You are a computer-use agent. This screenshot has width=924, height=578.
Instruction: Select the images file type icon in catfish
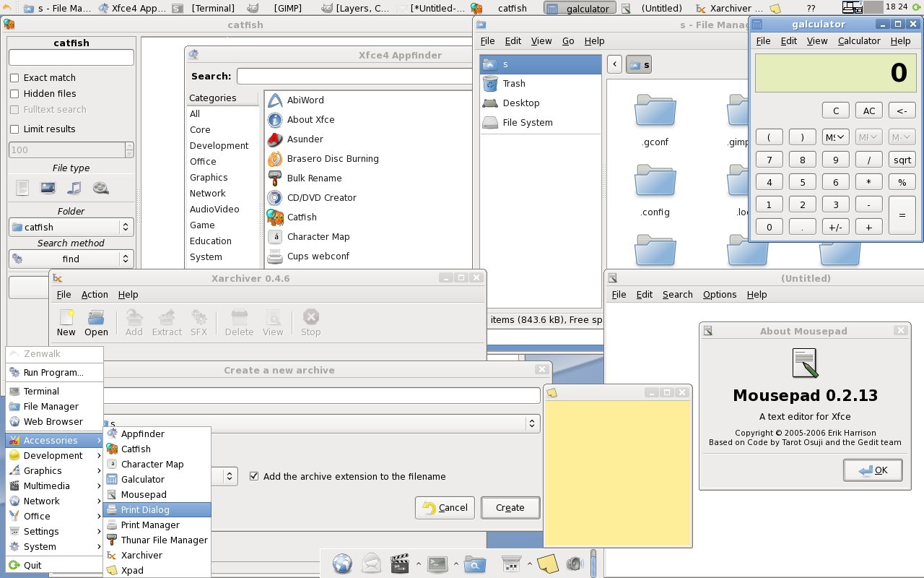[48, 189]
